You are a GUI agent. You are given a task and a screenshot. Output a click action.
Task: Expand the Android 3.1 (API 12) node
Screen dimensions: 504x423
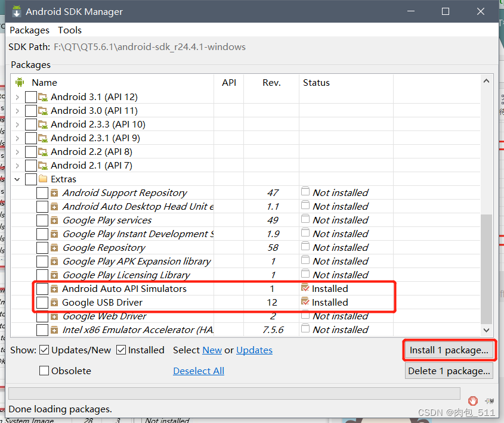click(17, 97)
